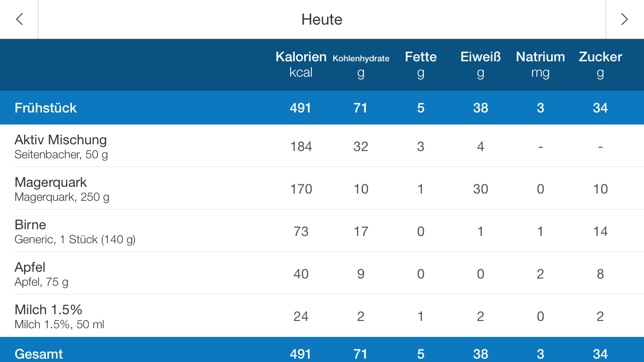This screenshot has width=644, height=362.
Task: Collapse the Frühstück meal section
Action: pyautogui.click(x=46, y=108)
